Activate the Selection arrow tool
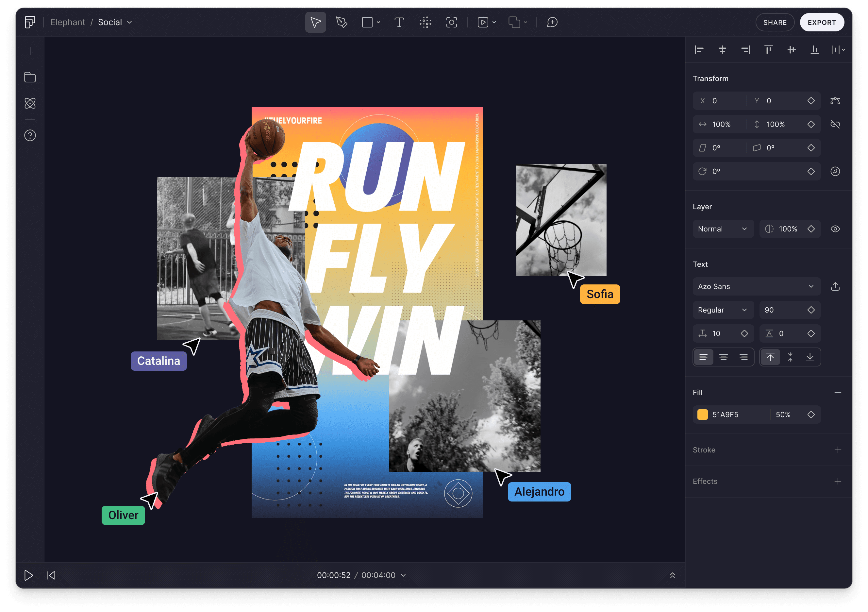Image resolution: width=868 pixels, height=612 pixels. click(x=315, y=22)
